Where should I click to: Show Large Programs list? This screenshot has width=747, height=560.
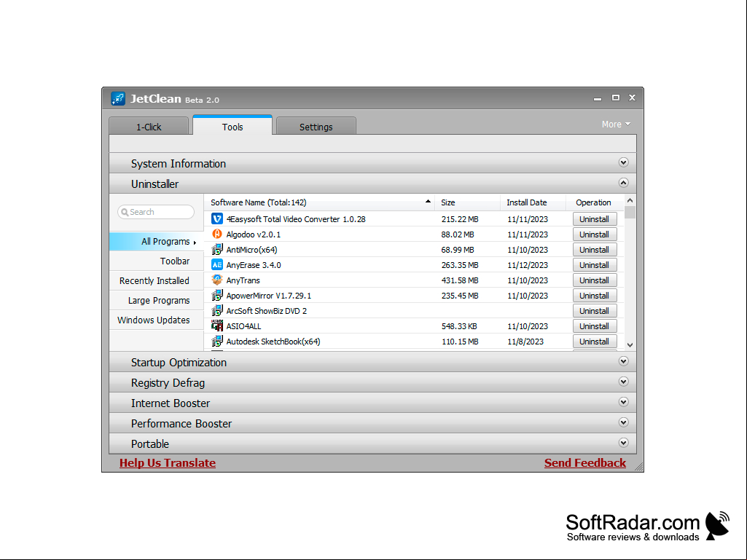coord(156,301)
